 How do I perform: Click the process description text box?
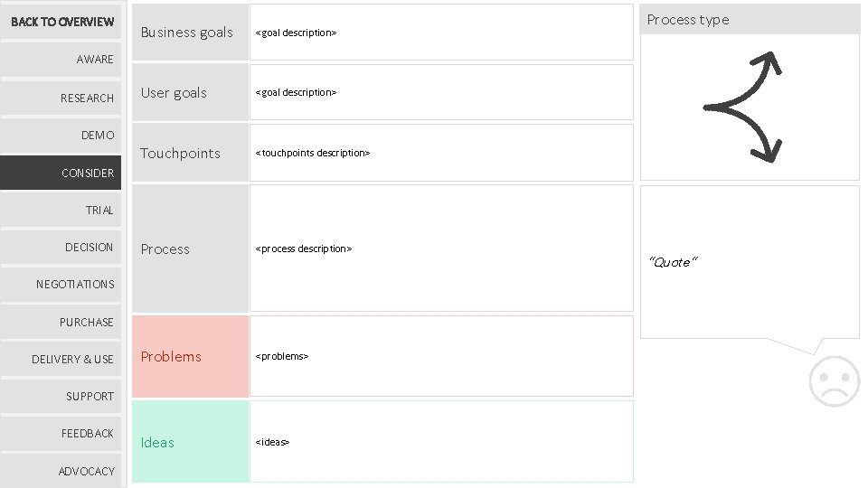click(x=441, y=249)
